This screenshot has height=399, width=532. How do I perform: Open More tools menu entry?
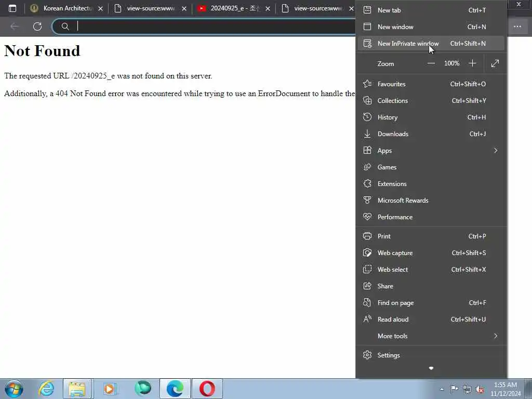[x=431, y=336]
